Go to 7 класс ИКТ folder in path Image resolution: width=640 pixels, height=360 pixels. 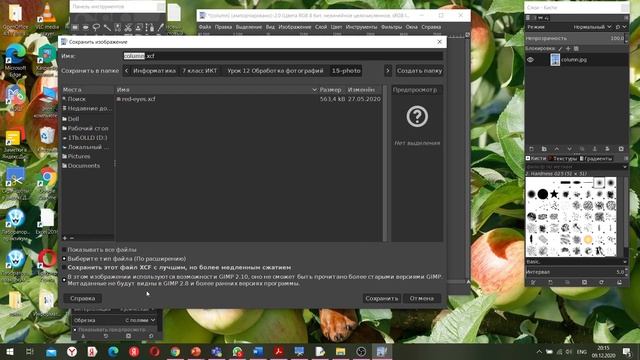point(200,71)
